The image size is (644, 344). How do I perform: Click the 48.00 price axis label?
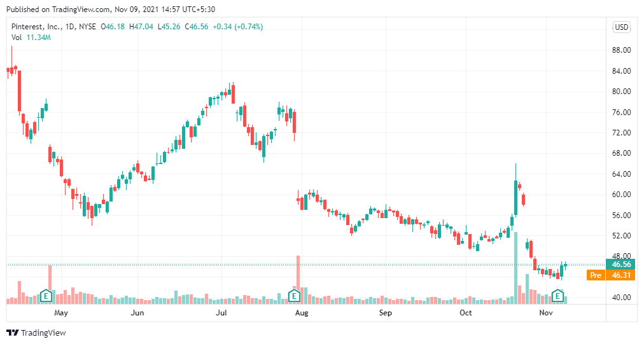pyautogui.click(x=621, y=256)
